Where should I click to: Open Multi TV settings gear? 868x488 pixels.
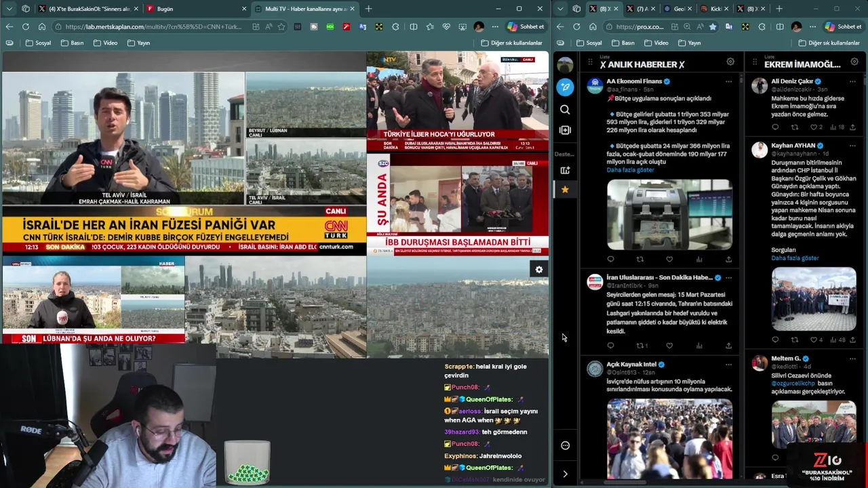click(539, 270)
